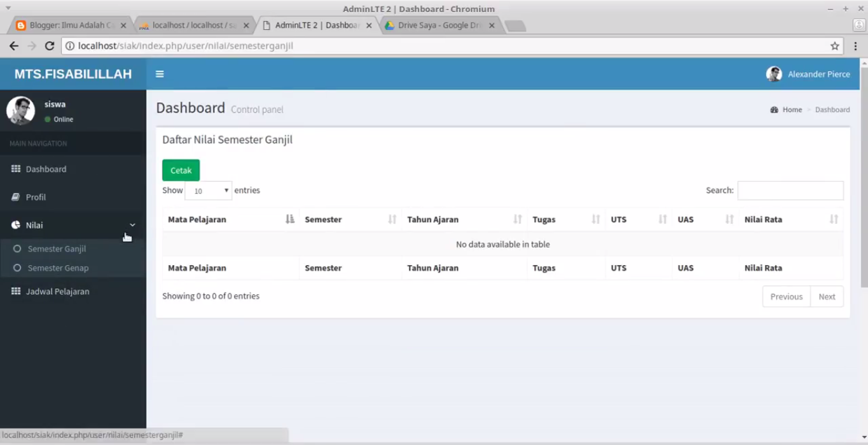Click the address bar URL

coord(185,46)
